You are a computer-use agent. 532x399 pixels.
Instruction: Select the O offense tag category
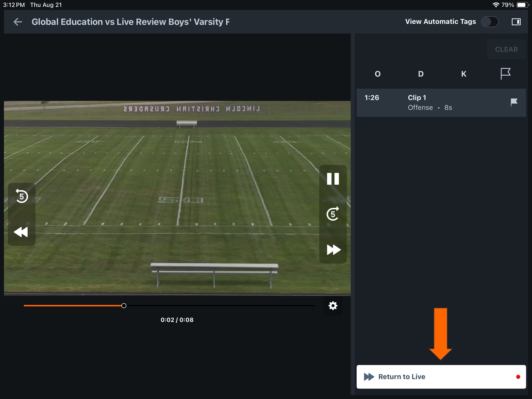tap(378, 74)
